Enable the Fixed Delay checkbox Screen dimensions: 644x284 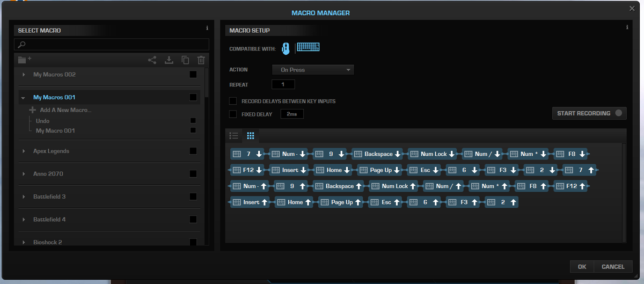tap(233, 114)
